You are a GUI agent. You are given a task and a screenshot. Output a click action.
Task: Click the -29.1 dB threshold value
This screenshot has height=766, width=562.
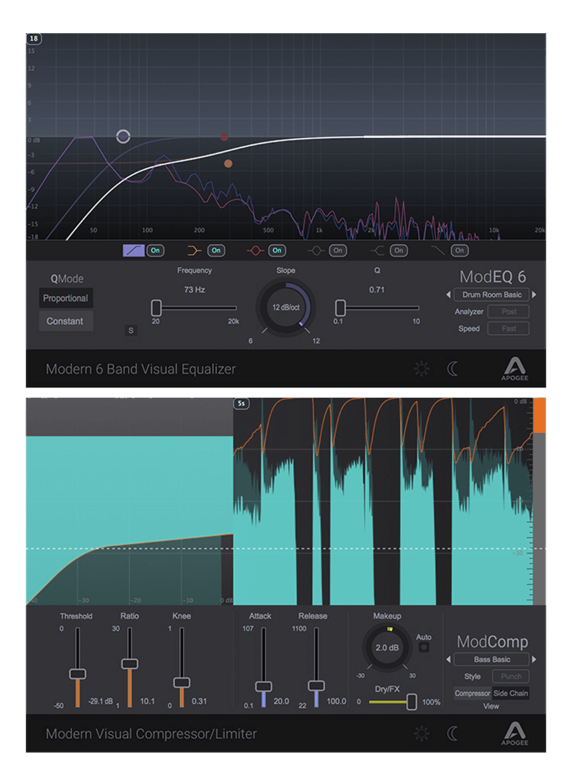(100, 702)
